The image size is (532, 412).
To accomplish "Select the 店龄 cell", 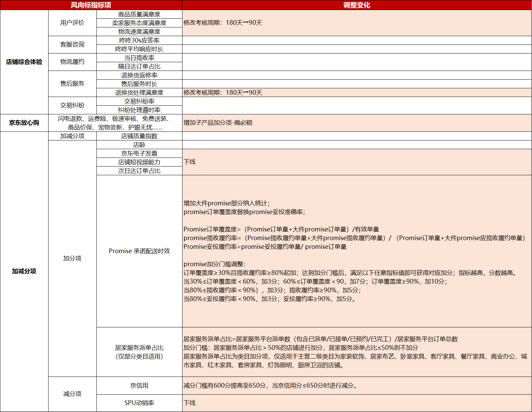I will (139, 145).
